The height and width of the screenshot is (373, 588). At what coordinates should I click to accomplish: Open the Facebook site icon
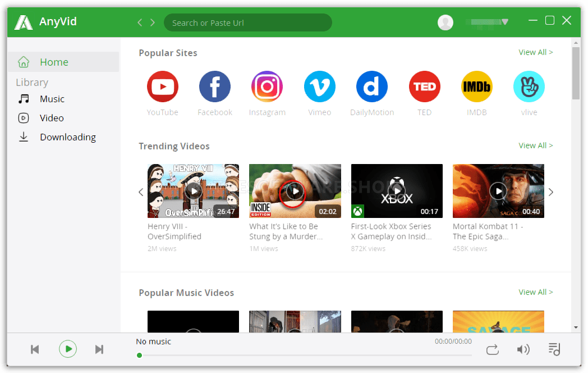point(215,87)
